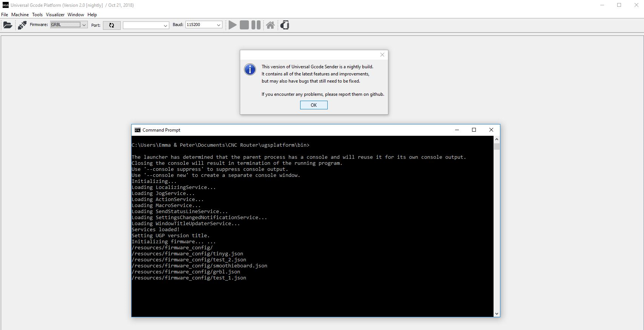Open the File menu
This screenshot has width=644, height=330.
point(5,15)
